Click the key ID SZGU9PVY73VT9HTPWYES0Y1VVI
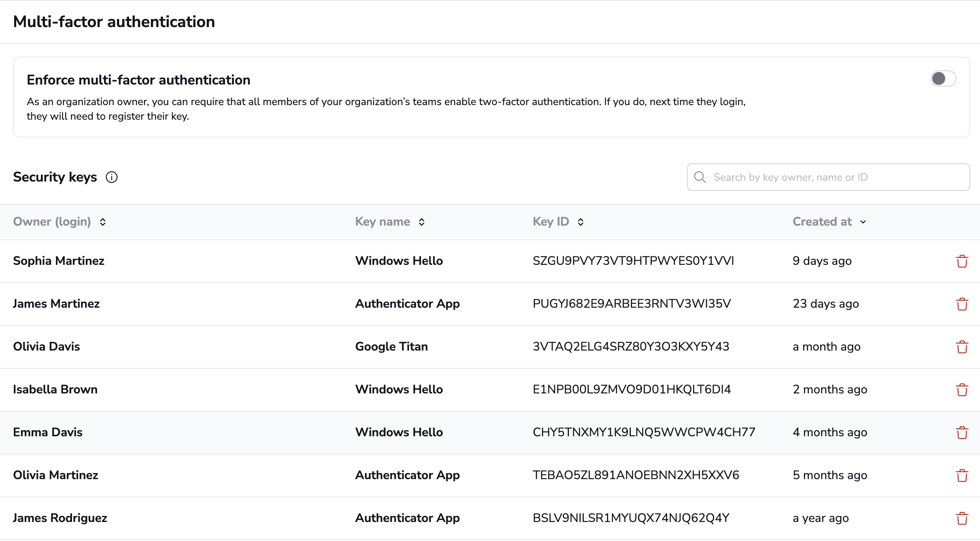Image resolution: width=980 pixels, height=541 pixels. point(633,261)
